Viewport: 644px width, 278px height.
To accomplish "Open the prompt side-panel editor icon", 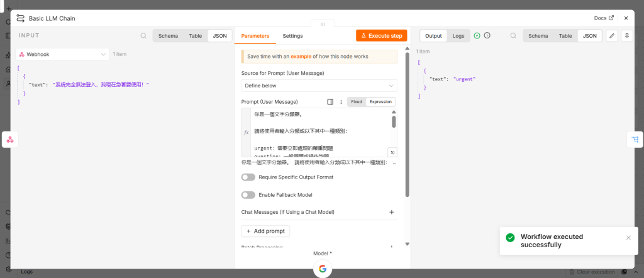I will (x=330, y=102).
